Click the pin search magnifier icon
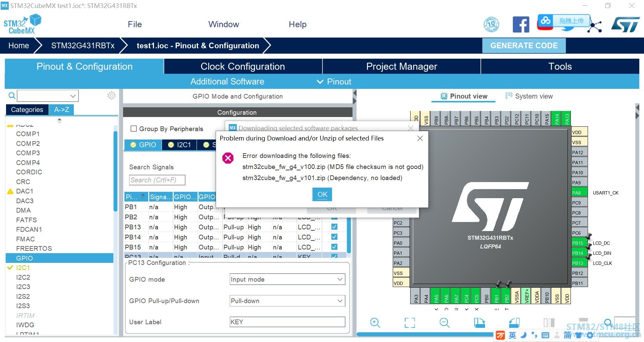Screen dimensions: 644x342 coord(608,323)
